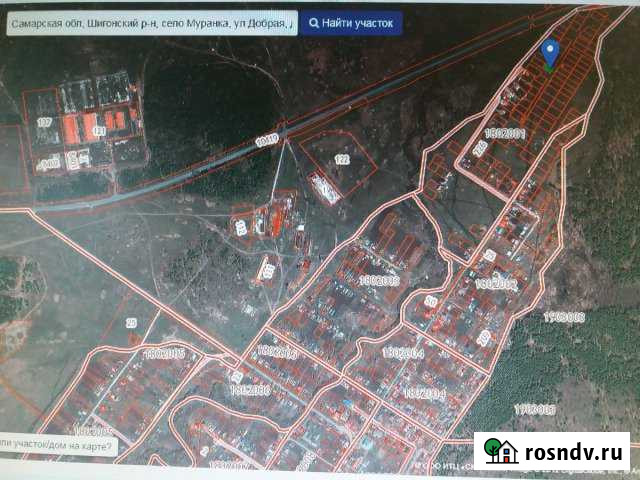Screen dimensions: 640x480
Task: Open the rosndv.ru watermark text link
Action: 569,452
